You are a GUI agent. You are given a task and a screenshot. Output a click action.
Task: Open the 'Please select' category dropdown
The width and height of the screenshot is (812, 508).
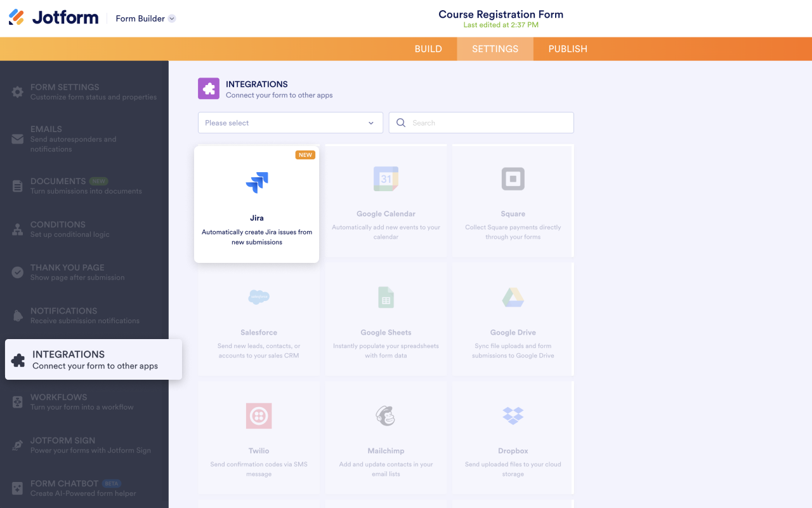click(x=290, y=122)
